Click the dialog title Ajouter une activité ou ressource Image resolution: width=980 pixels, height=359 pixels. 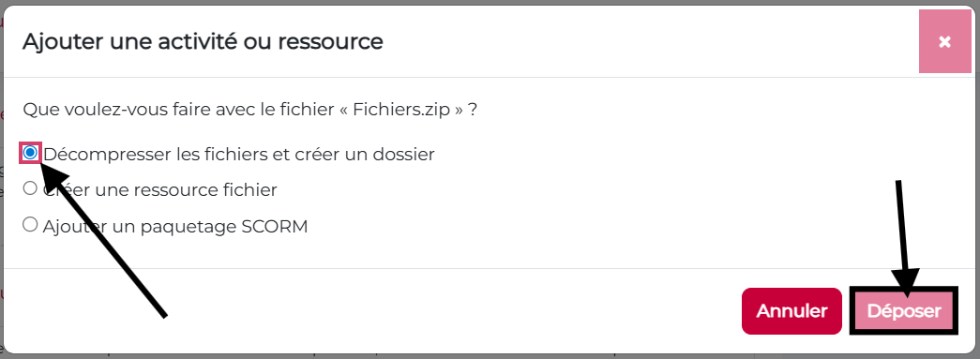[x=203, y=42]
